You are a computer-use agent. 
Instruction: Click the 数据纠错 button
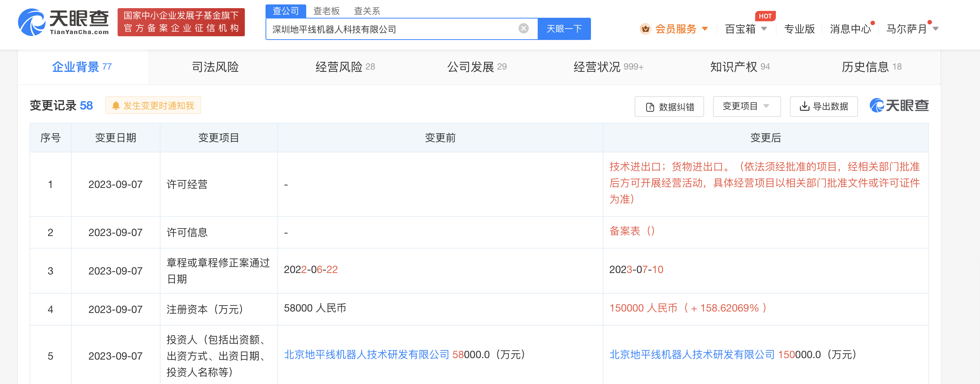click(669, 107)
